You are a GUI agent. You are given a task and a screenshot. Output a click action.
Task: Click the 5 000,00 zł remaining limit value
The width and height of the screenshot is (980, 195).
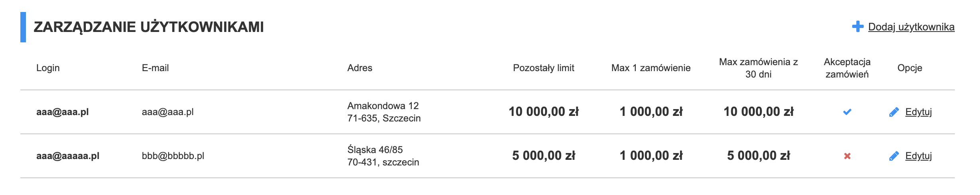click(544, 156)
